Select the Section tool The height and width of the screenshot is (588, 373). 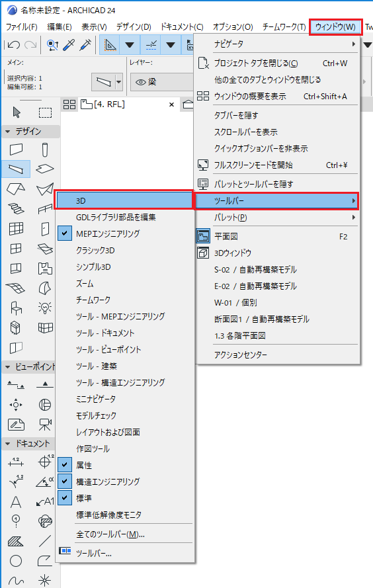click(16, 385)
